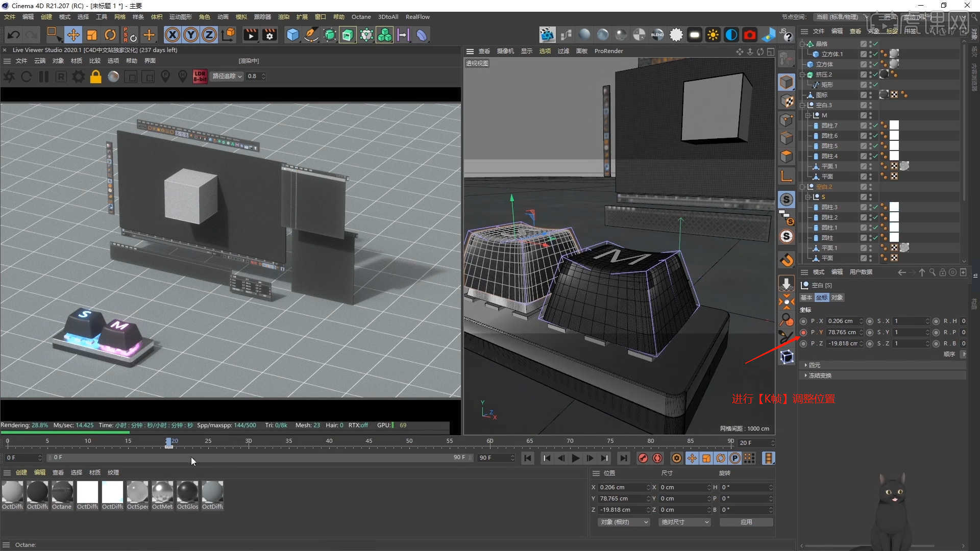Expand the M null group
Viewport: 980px width, 551px height.
808,115
